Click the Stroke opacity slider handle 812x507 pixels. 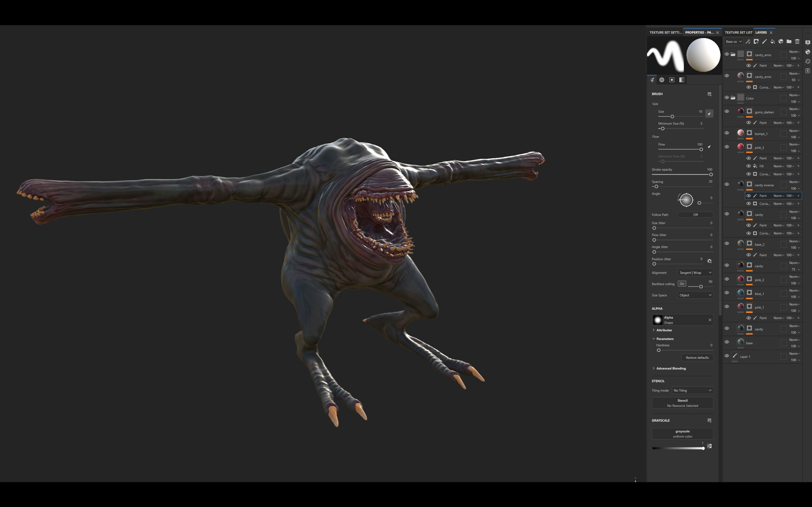711,175
